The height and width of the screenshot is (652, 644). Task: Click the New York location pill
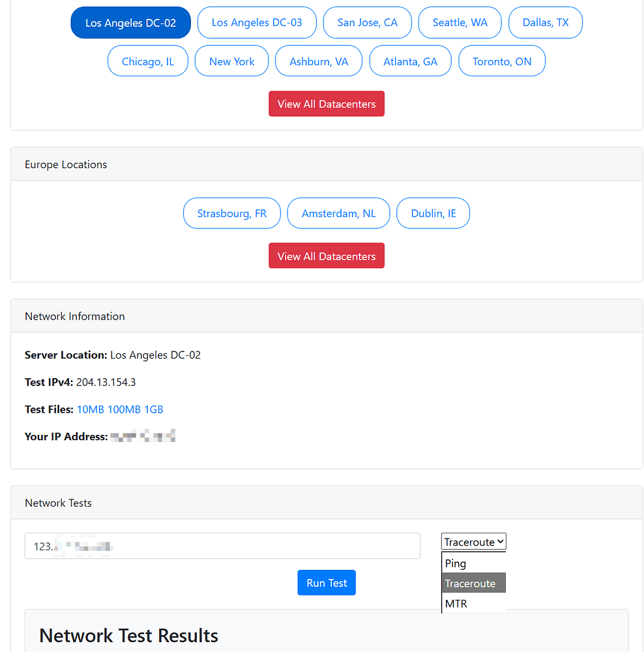coord(231,61)
